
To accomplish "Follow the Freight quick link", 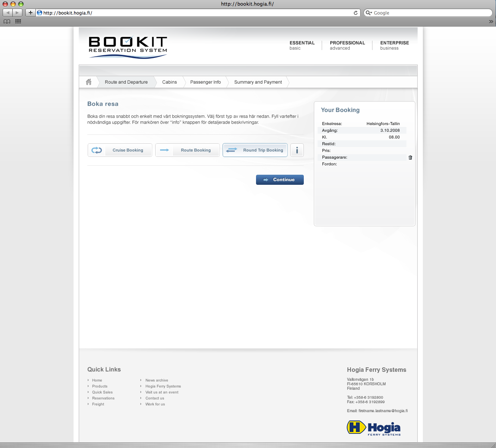I will [x=98, y=404].
